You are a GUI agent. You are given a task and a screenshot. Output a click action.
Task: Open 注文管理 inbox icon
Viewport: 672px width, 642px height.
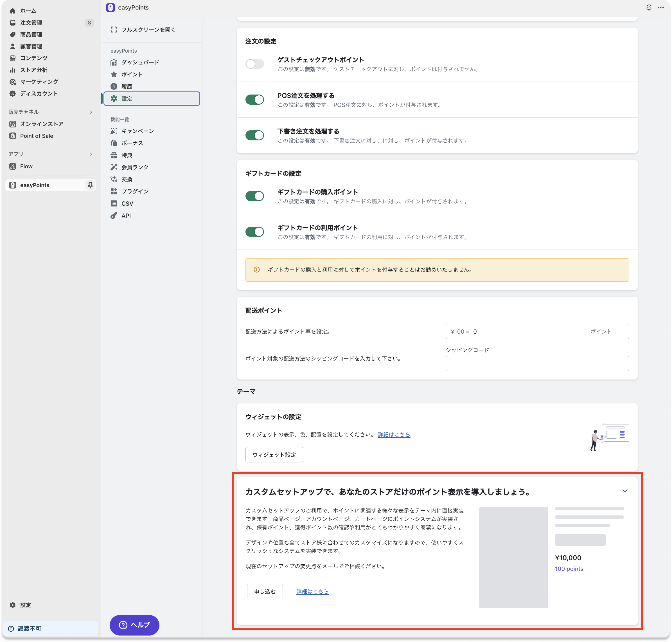(x=13, y=23)
